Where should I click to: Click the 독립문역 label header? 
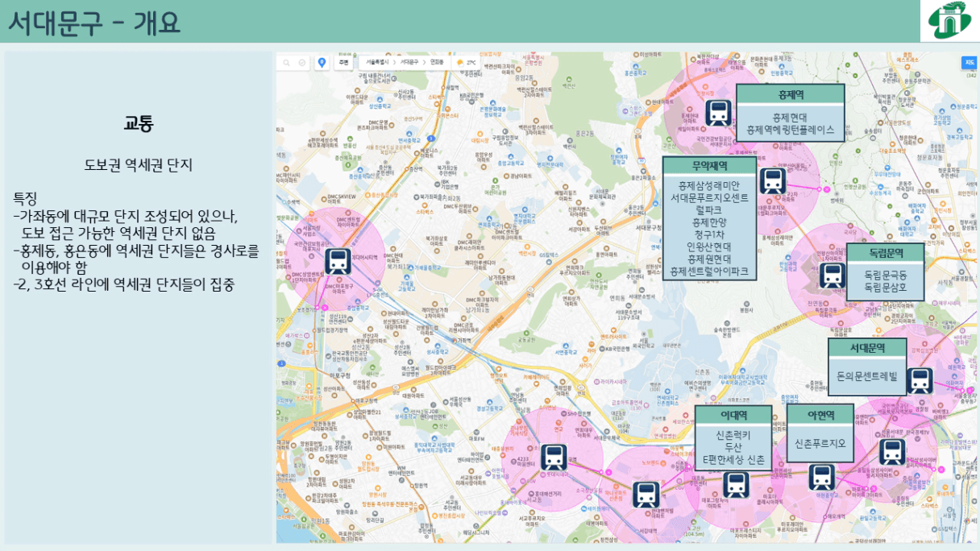pos(885,253)
